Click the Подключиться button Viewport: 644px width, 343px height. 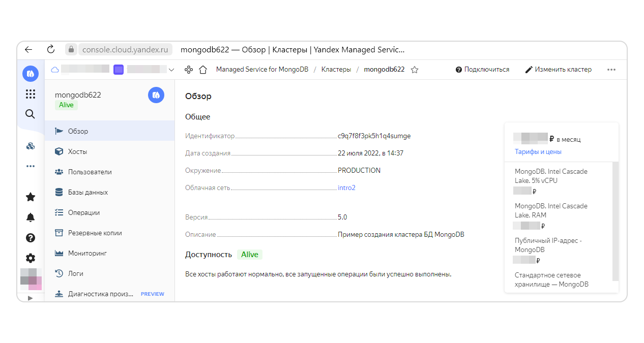[482, 70]
